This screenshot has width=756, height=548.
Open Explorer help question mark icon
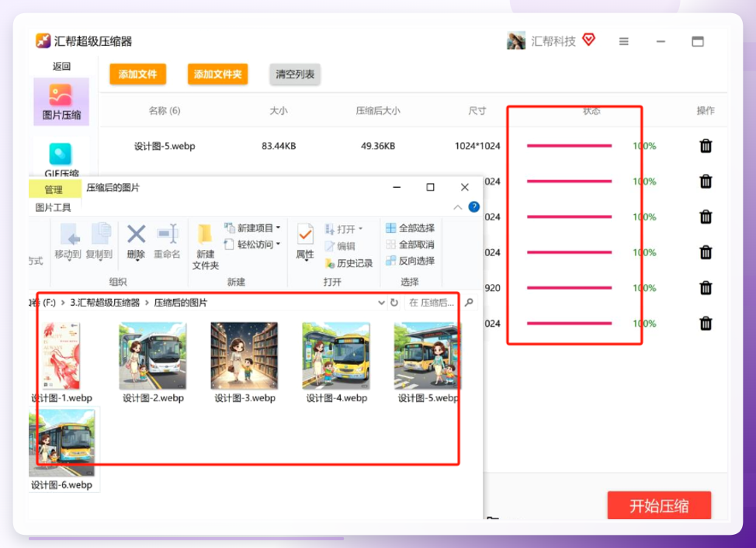[474, 207]
